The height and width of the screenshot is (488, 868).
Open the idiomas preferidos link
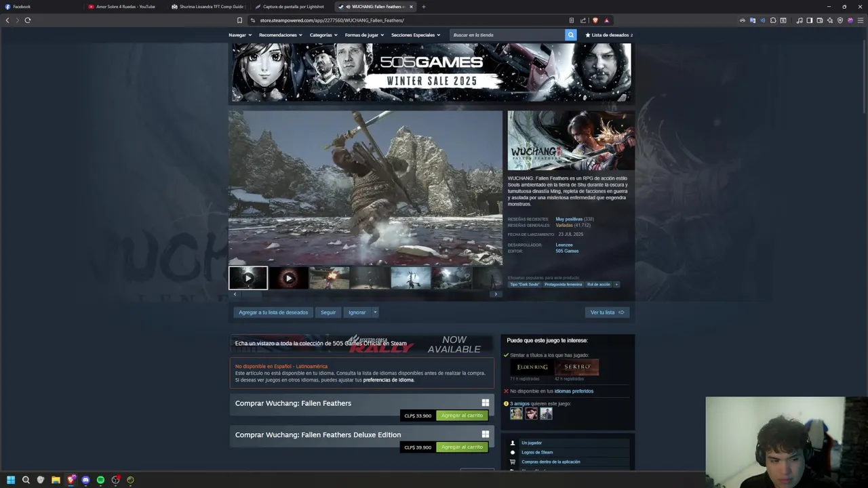tap(574, 391)
